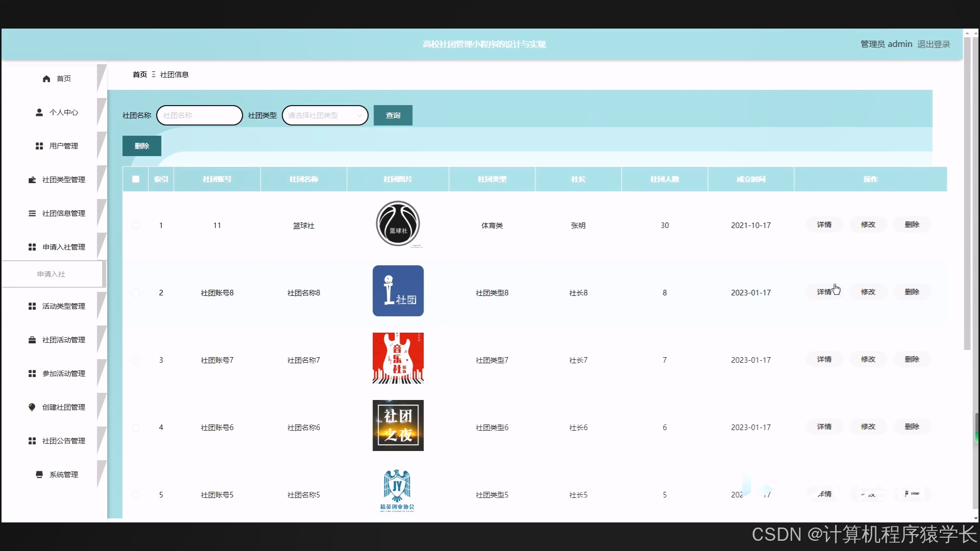The height and width of the screenshot is (551, 980).
Task: Click the 社团之夜 image
Action: pos(398,425)
